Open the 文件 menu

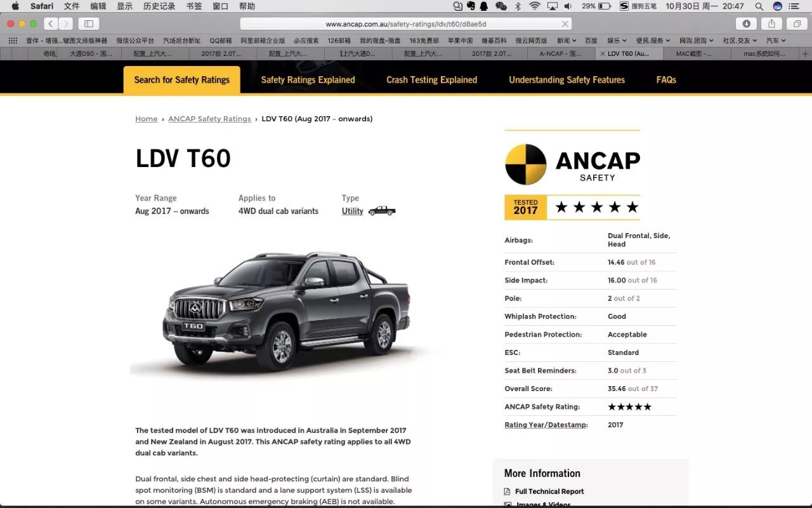coord(72,6)
